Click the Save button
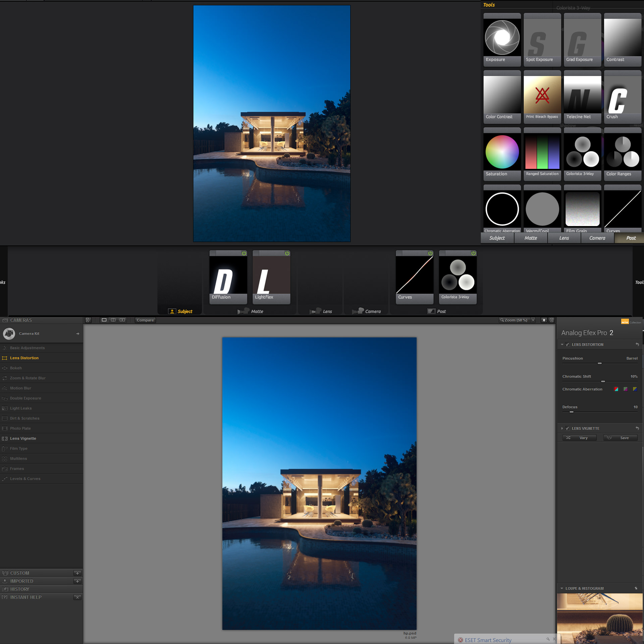The height and width of the screenshot is (644, 644). point(621,438)
